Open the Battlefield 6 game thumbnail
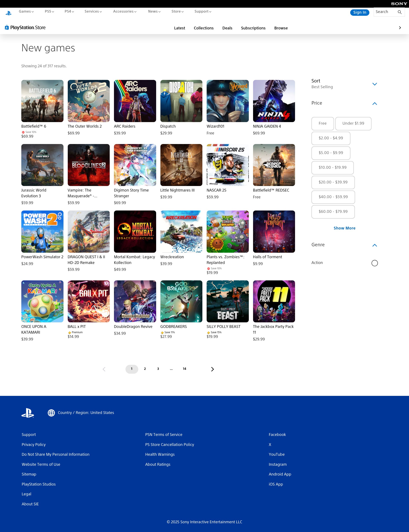This screenshot has height=532, width=409. pos(42,101)
